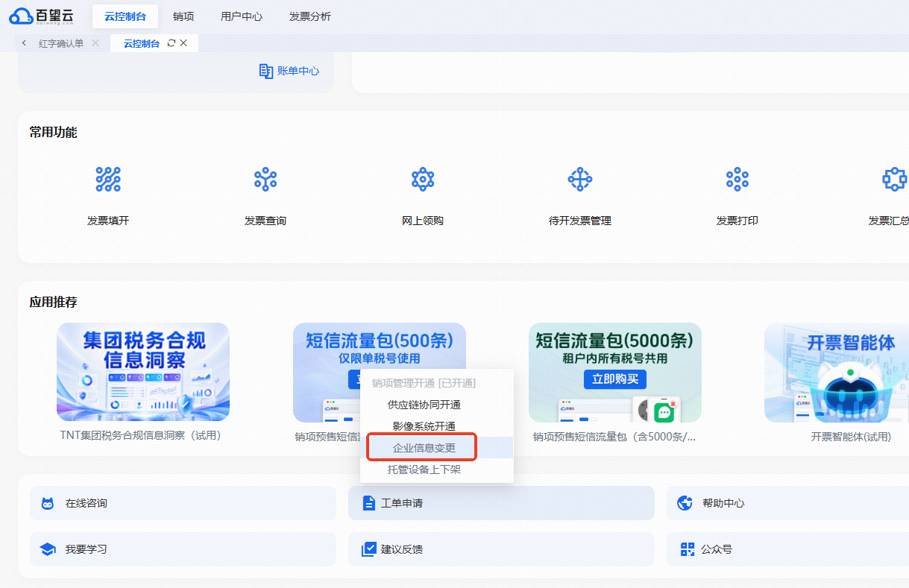Image resolution: width=909 pixels, height=588 pixels.
Task: Switch to the 红字确认单 tab
Action: tap(61, 43)
